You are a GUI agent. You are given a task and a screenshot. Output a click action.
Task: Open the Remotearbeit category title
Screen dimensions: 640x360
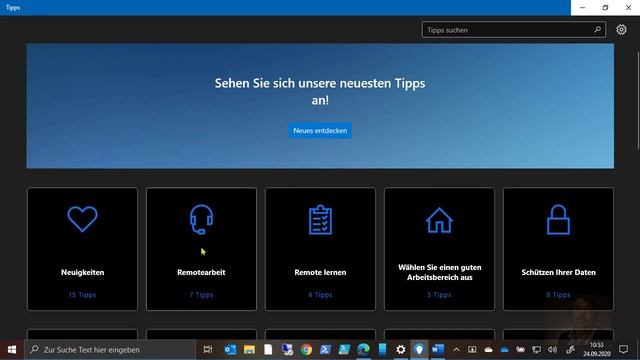click(201, 272)
